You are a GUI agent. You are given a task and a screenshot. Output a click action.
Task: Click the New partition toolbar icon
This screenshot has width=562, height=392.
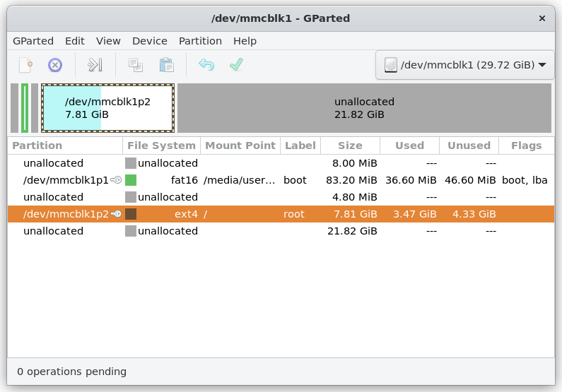click(25, 66)
